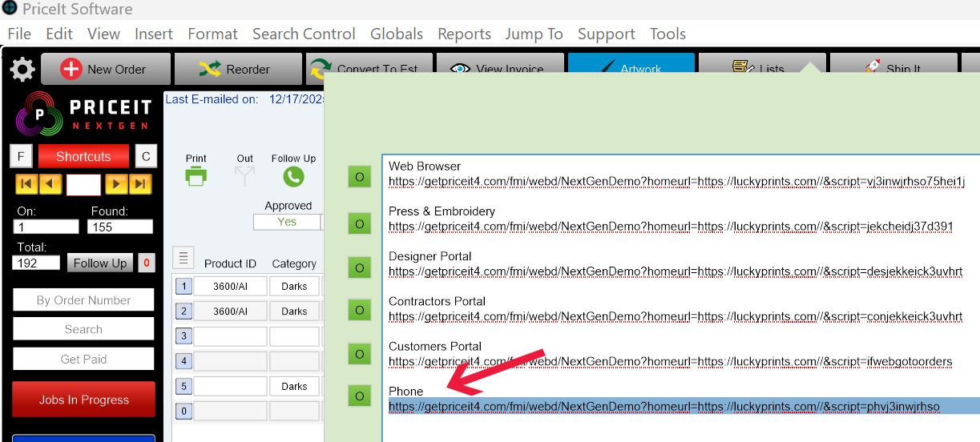
Task: Click the Follow Up phone icon
Action: (x=293, y=176)
